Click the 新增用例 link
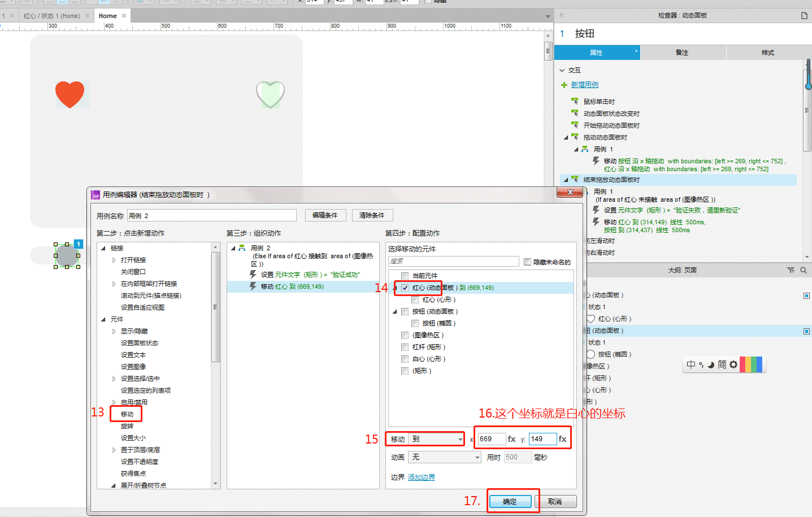The image size is (812, 517). click(x=585, y=85)
